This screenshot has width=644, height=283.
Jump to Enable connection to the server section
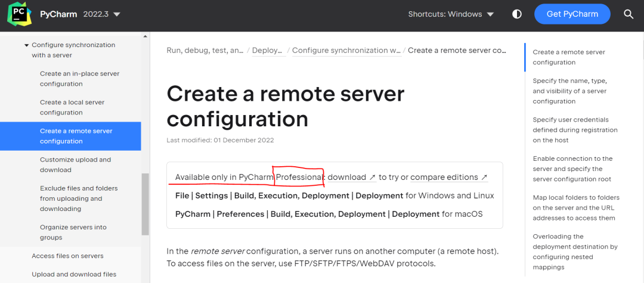click(x=572, y=169)
